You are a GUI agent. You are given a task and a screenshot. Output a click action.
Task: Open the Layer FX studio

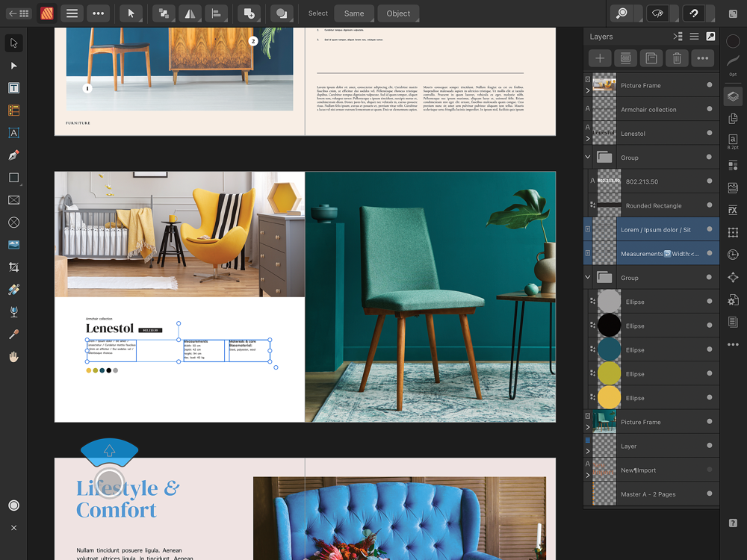[733, 209]
